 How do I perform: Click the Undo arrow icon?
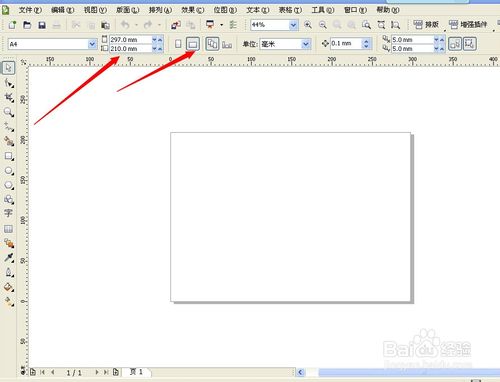125,25
